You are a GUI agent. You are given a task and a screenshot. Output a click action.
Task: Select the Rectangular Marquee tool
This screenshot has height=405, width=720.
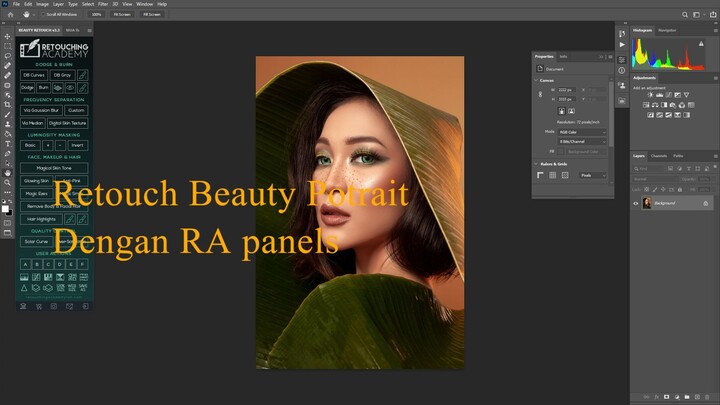pyautogui.click(x=7, y=46)
